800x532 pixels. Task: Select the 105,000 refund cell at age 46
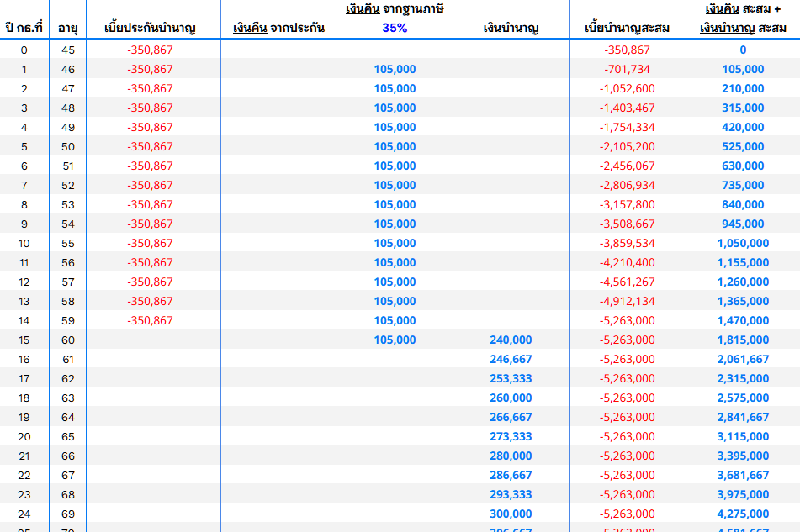[x=395, y=69]
